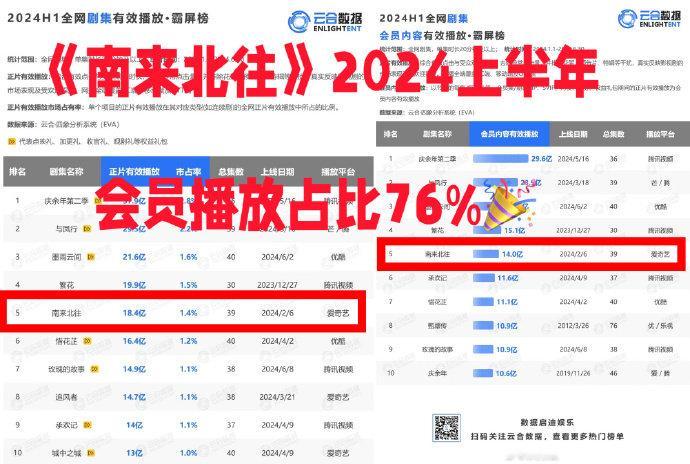Click 上线日期 header in right table
The height and width of the screenshot is (464, 690).
[x=573, y=134]
